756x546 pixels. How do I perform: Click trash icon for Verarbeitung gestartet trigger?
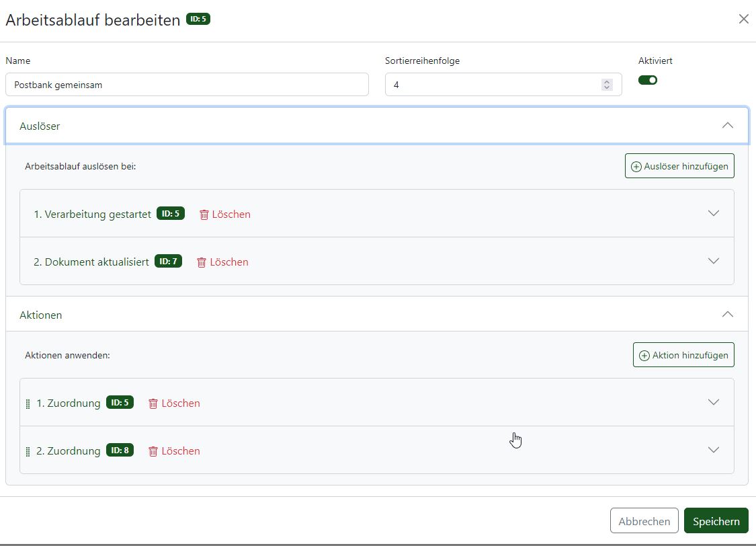tap(204, 214)
